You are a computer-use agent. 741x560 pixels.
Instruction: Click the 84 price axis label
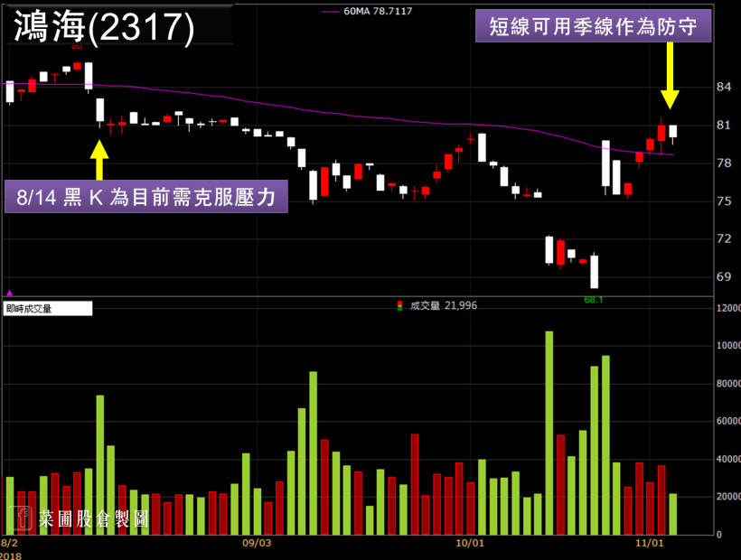(724, 87)
